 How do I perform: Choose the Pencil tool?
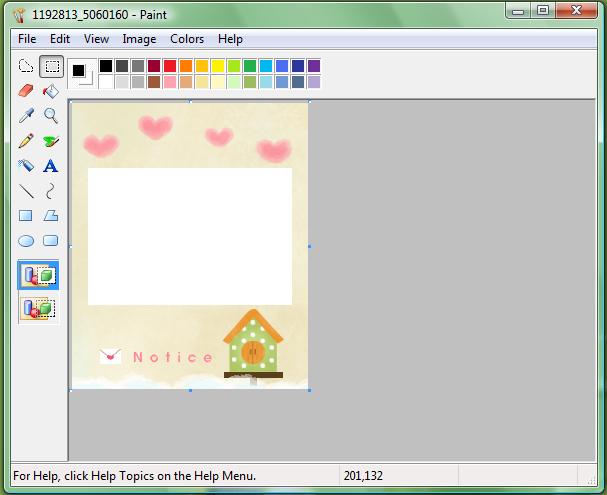pos(26,141)
